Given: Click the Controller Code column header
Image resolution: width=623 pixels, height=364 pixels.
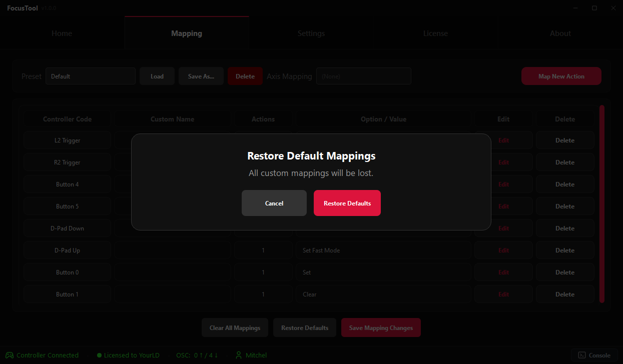Looking at the screenshot, I should (67, 119).
